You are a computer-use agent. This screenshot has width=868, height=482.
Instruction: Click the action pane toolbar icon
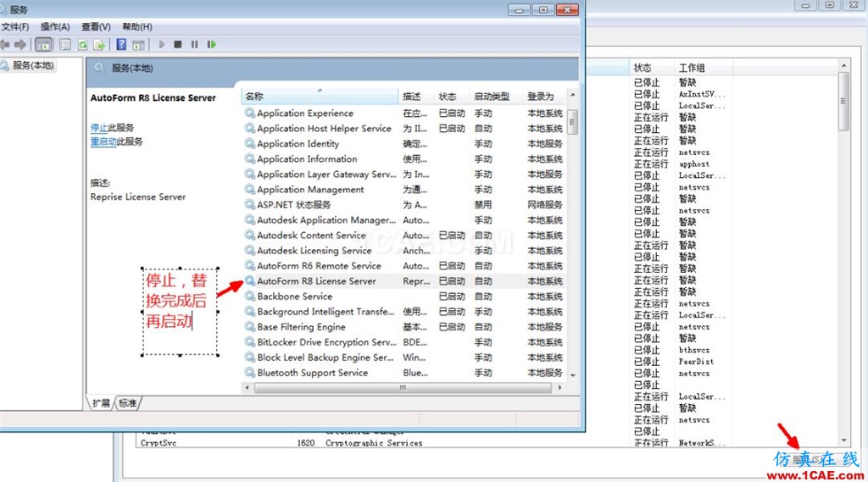(x=138, y=45)
